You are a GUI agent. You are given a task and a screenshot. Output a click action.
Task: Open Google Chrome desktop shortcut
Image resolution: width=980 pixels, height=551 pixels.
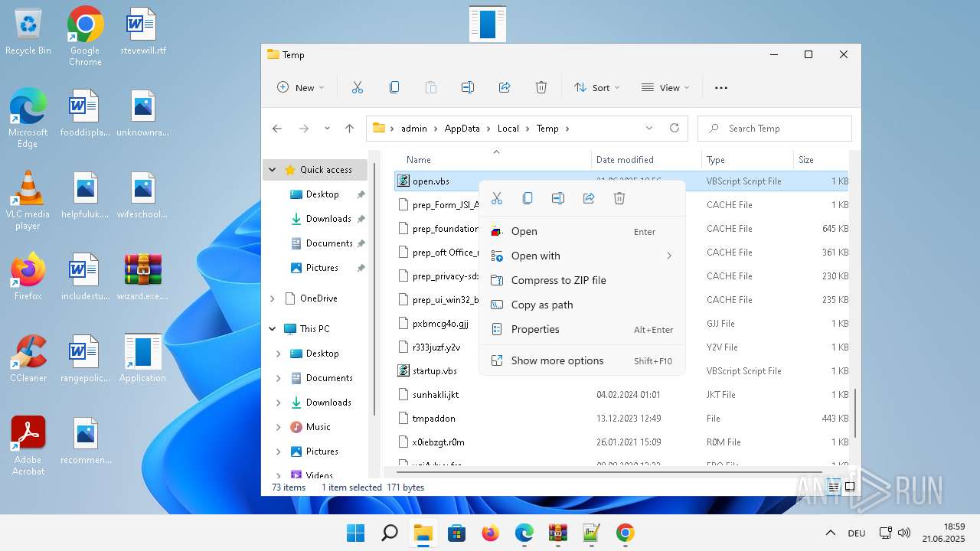coord(85,36)
